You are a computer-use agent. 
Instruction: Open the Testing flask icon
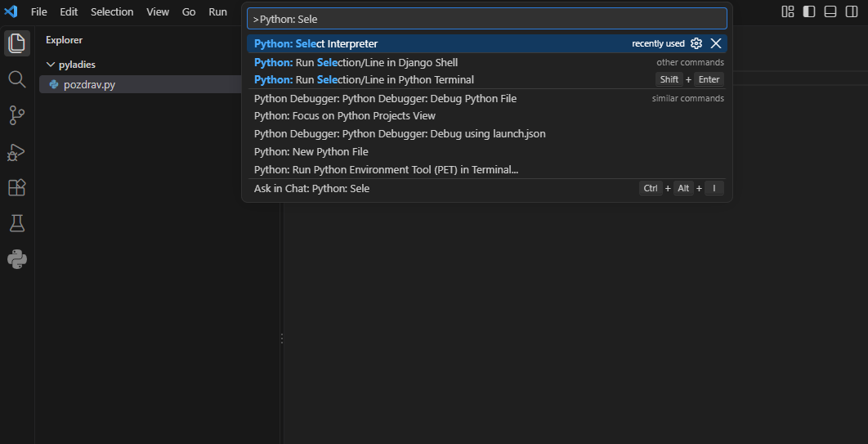pos(17,224)
